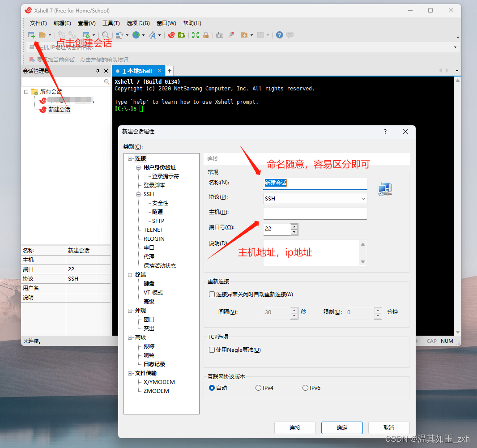
Task: Click the lock session toolbar icon
Action: (x=205, y=34)
